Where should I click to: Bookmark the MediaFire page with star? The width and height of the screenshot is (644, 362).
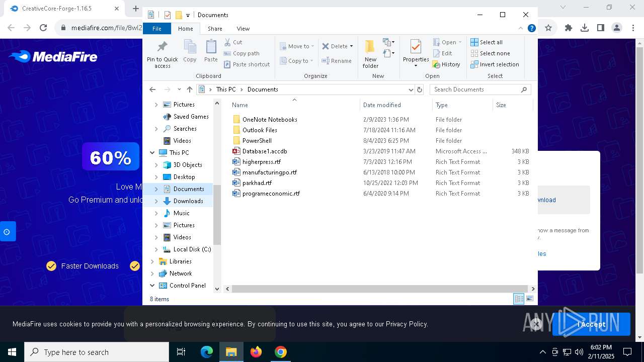click(548, 28)
